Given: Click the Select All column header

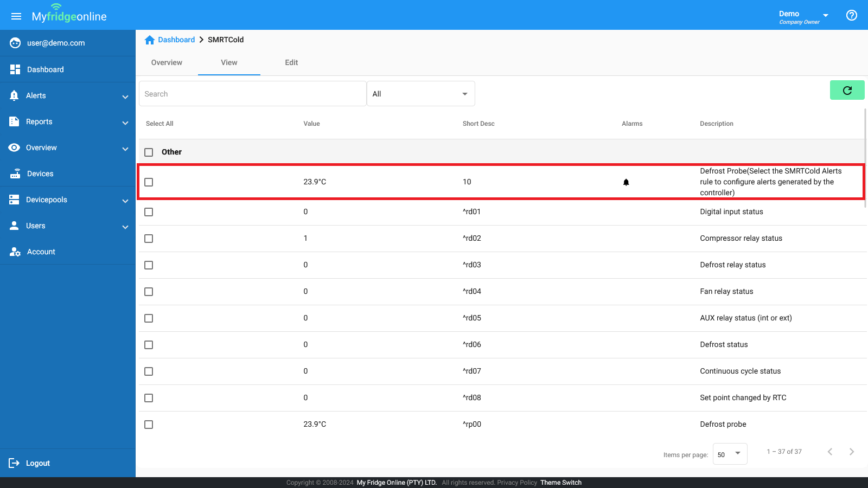Looking at the screenshot, I should [159, 124].
